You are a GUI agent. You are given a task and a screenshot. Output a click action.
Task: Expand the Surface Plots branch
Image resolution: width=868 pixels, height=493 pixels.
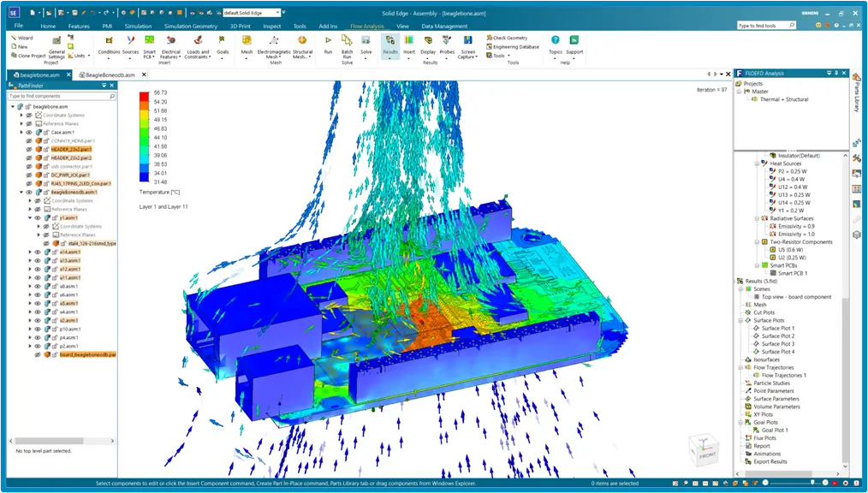tap(742, 320)
